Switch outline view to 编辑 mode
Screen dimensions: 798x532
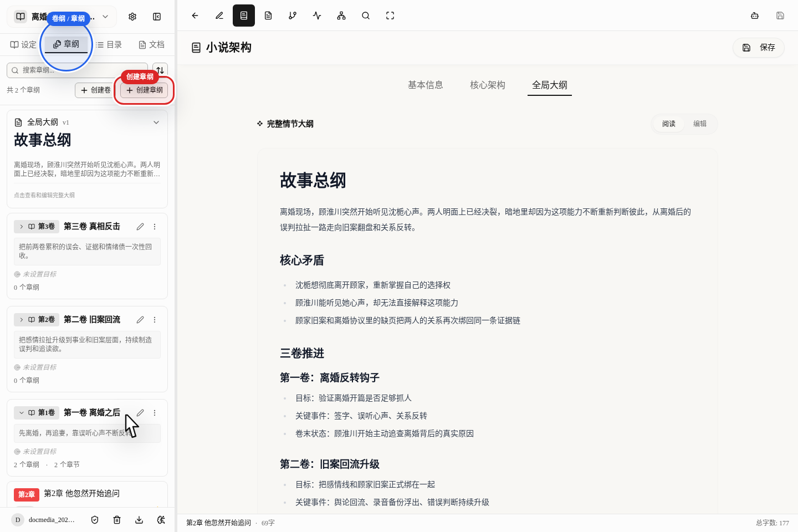click(x=700, y=124)
